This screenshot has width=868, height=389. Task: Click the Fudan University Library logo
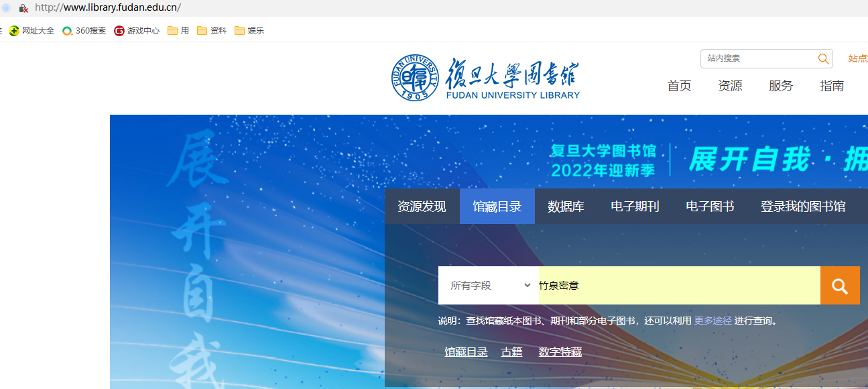pyautogui.click(x=486, y=77)
